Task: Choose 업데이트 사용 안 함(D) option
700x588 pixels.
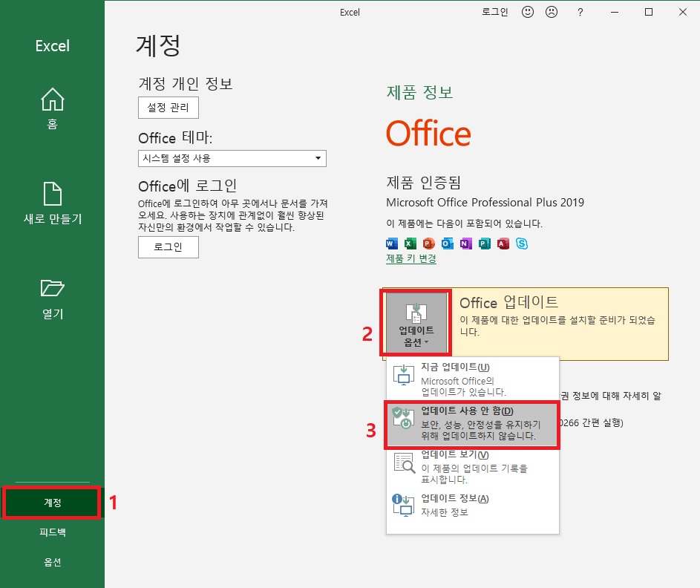Action: click(472, 425)
